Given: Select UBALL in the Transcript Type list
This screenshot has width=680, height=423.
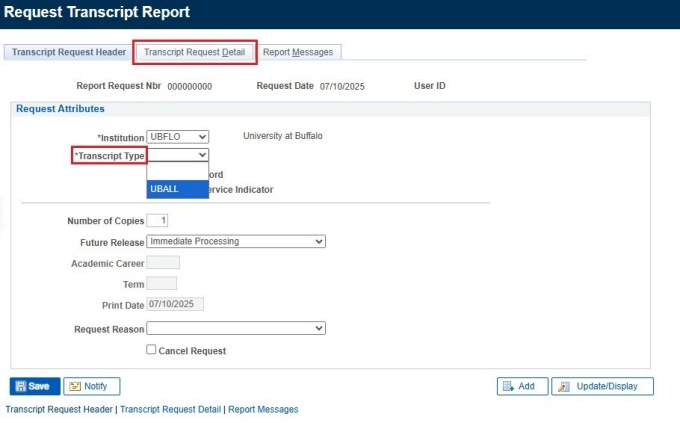Looking at the screenshot, I should click(x=177, y=189).
